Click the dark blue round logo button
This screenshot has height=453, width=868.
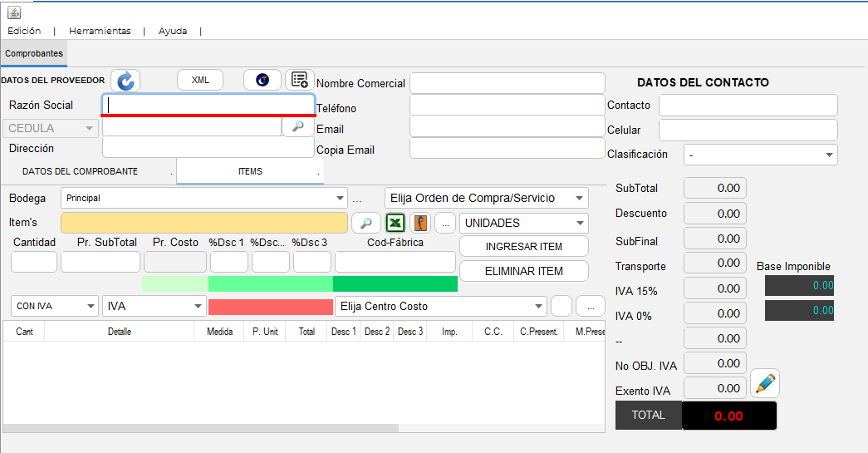coord(262,80)
